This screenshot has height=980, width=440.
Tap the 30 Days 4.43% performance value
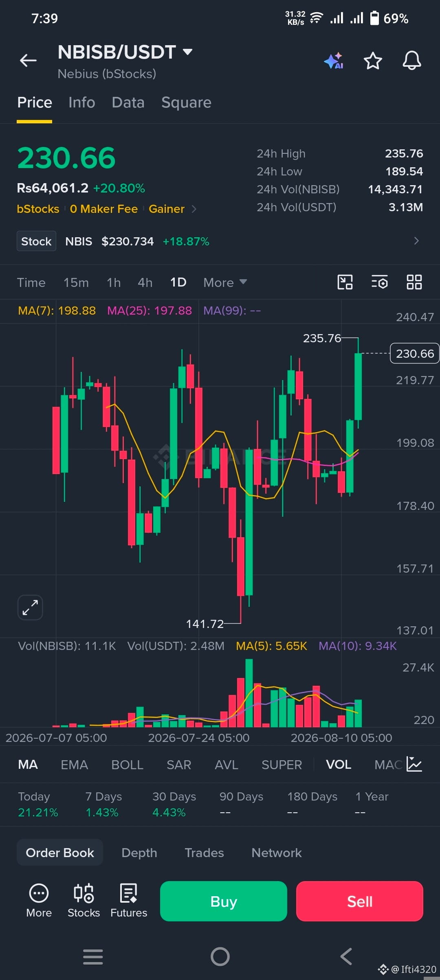(x=169, y=812)
